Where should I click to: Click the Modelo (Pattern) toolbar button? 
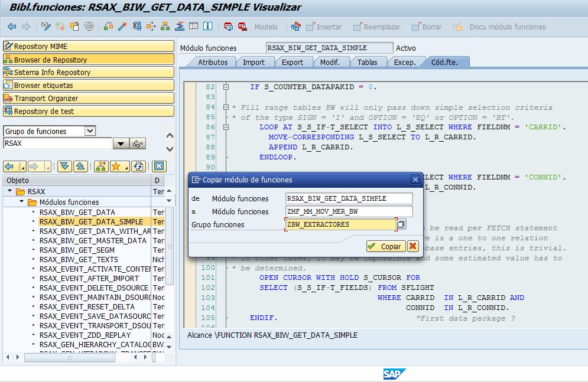(x=266, y=27)
